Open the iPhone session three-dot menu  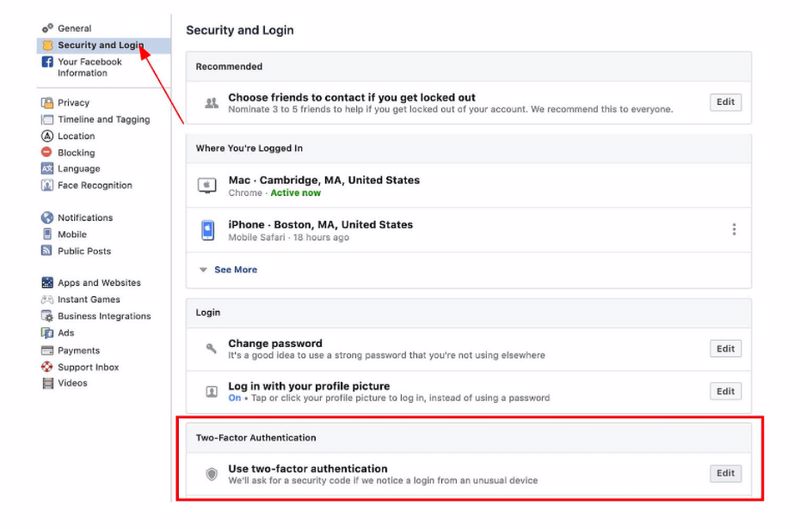[x=734, y=230]
